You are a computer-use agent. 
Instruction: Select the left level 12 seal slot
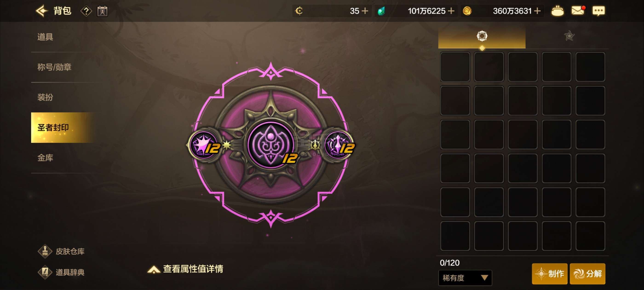pos(204,145)
